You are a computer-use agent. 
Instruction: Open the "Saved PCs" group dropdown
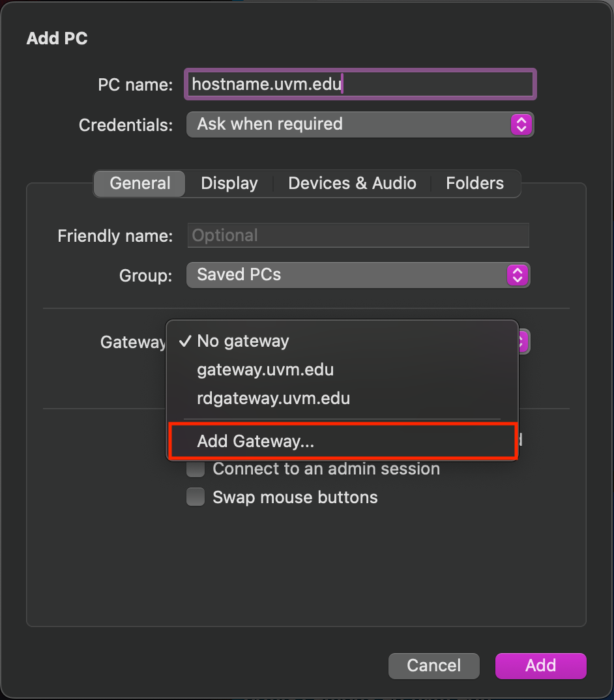(x=358, y=275)
